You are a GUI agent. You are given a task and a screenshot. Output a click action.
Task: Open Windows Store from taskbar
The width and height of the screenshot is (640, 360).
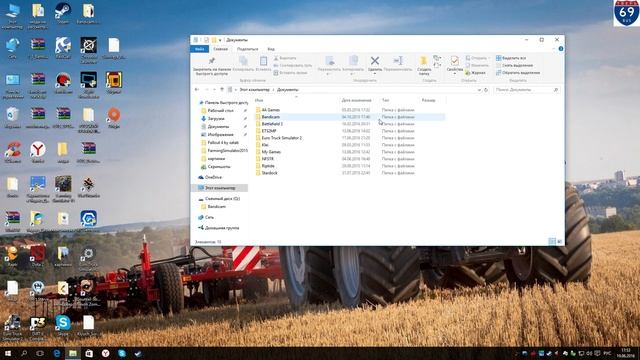coord(89,353)
